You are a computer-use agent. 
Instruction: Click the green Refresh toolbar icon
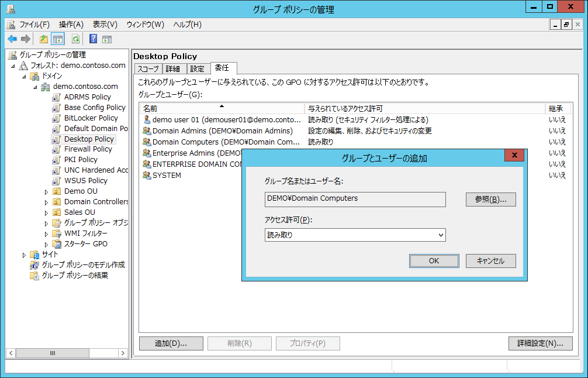click(75, 39)
